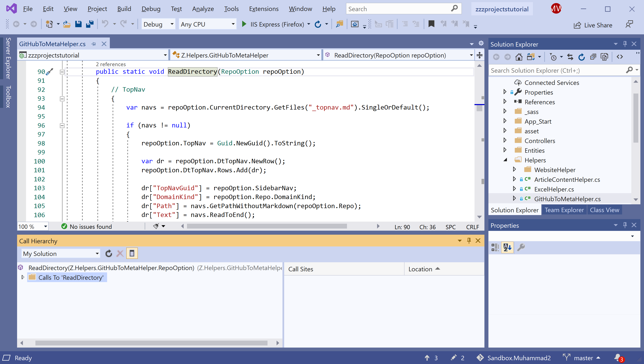Screen dimensions: 644x364
Task: Toggle categorized view in the Properties panel
Action: (x=495, y=247)
